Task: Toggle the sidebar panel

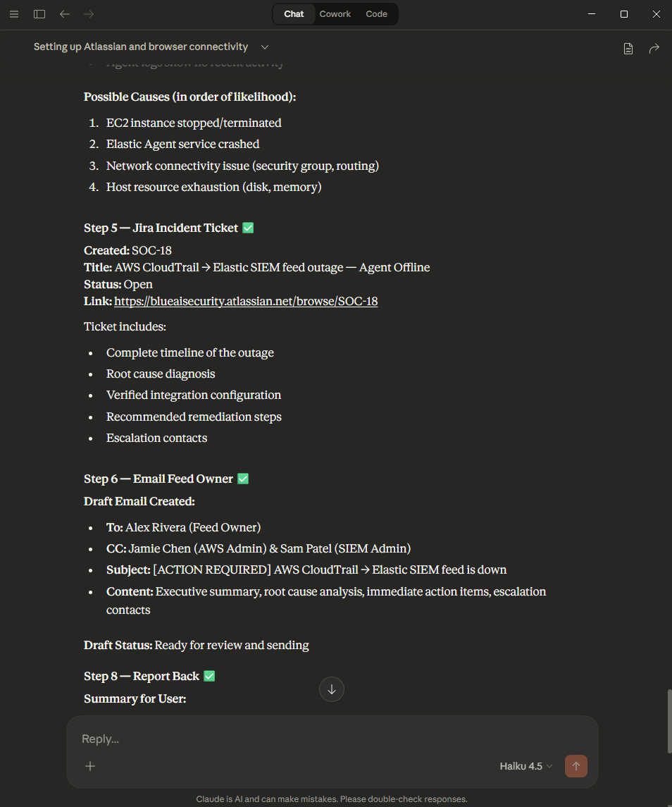Action: 39,14
